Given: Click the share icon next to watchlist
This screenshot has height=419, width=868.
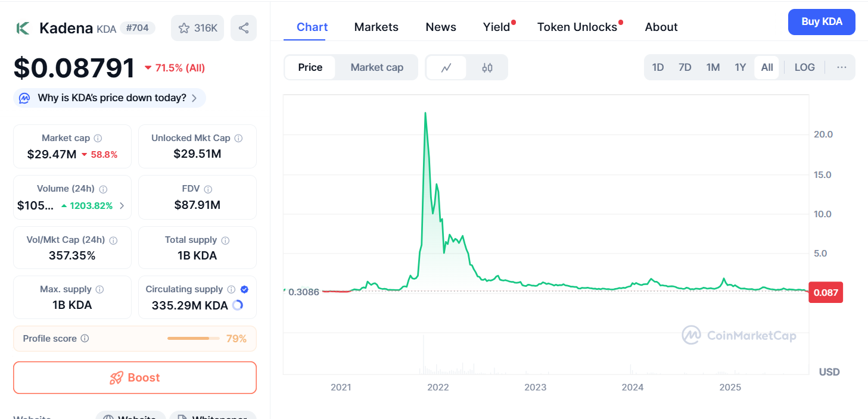Looking at the screenshot, I should pos(243,28).
